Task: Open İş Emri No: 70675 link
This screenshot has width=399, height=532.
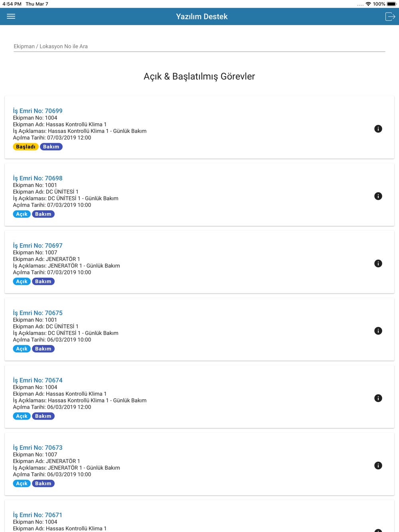Action: click(x=38, y=313)
